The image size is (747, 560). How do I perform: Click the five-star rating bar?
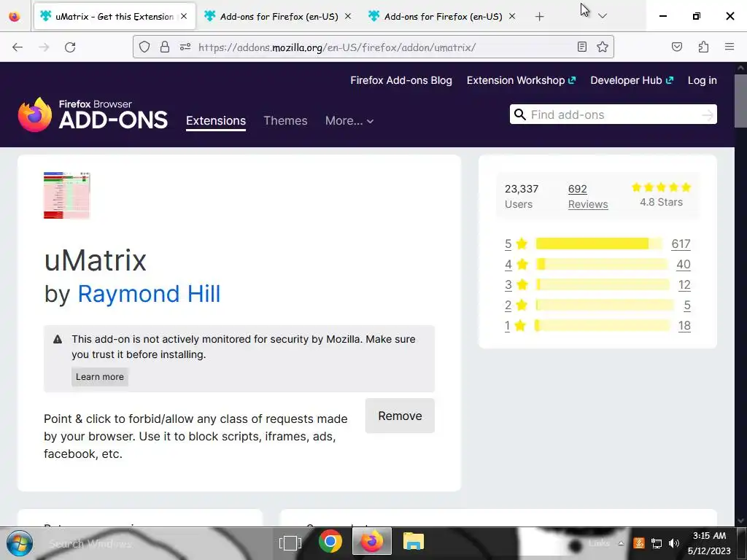(599, 244)
